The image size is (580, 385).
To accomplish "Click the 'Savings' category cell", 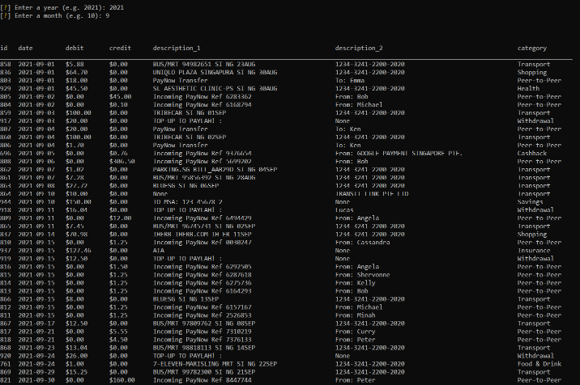I will pyautogui.click(x=530, y=202).
